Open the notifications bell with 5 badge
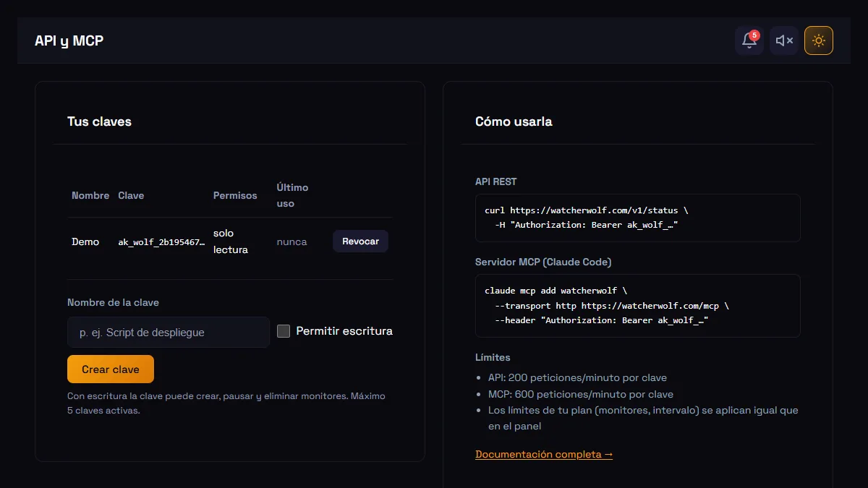868x488 pixels. point(749,40)
